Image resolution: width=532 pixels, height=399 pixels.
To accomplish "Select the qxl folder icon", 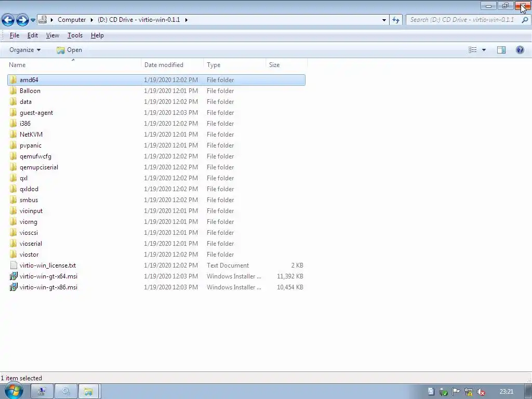I will pyautogui.click(x=13, y=178).
